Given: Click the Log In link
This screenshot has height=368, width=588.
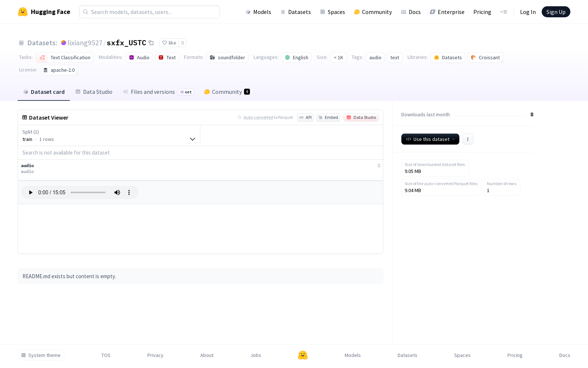Looking at the screenshot, I should pyautogui.click(x=528, y=12).
